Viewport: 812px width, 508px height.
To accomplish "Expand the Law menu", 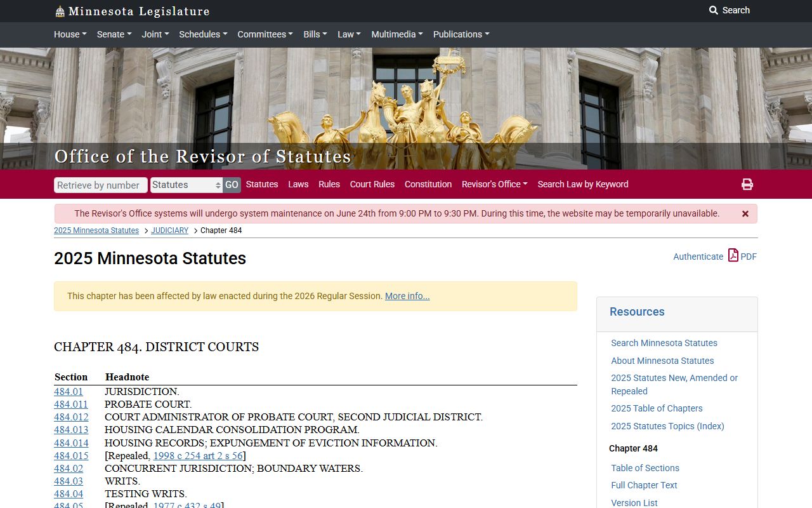I will [x=349, y=34].
